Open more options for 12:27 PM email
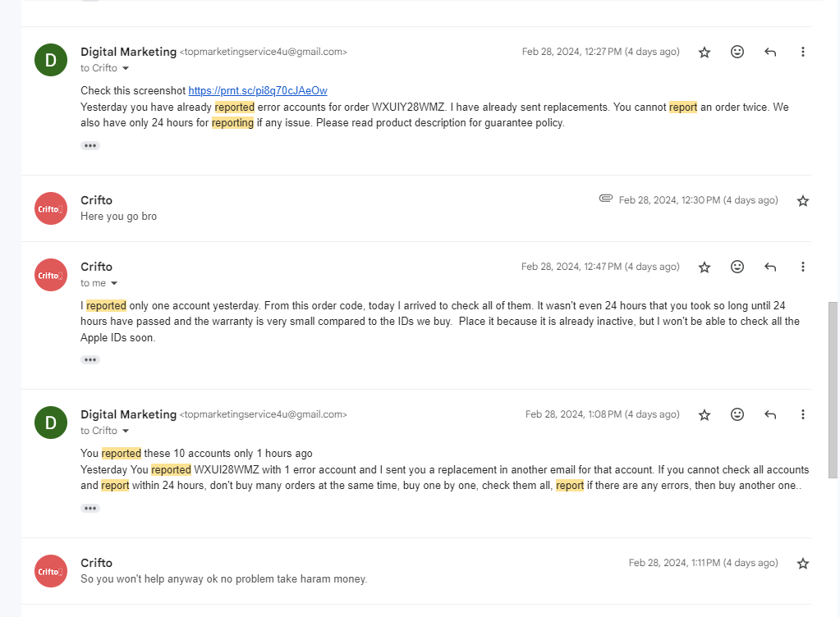This screenshot has width=840, height=617. pyautogui.click(x=802, y=52)
